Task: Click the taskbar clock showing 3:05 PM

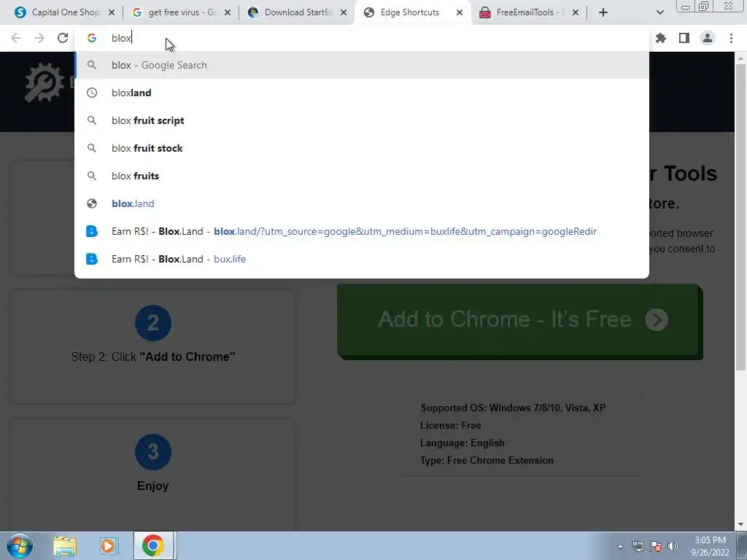Action: (710, 546)
